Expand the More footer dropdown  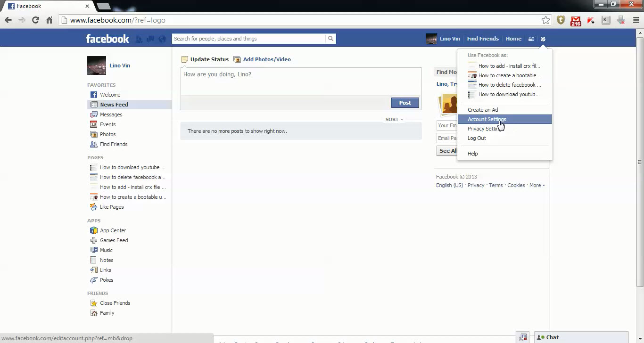pos(537,185)
